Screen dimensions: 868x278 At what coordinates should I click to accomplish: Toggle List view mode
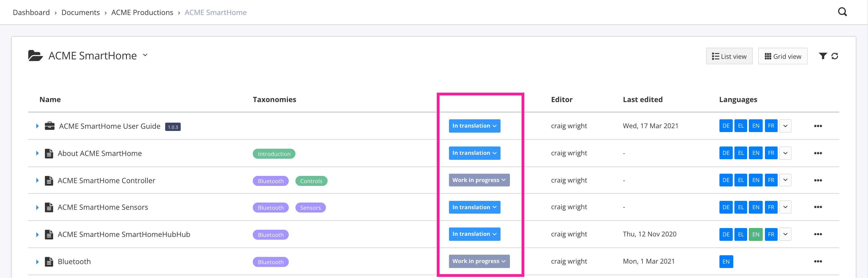click(729, 56)
